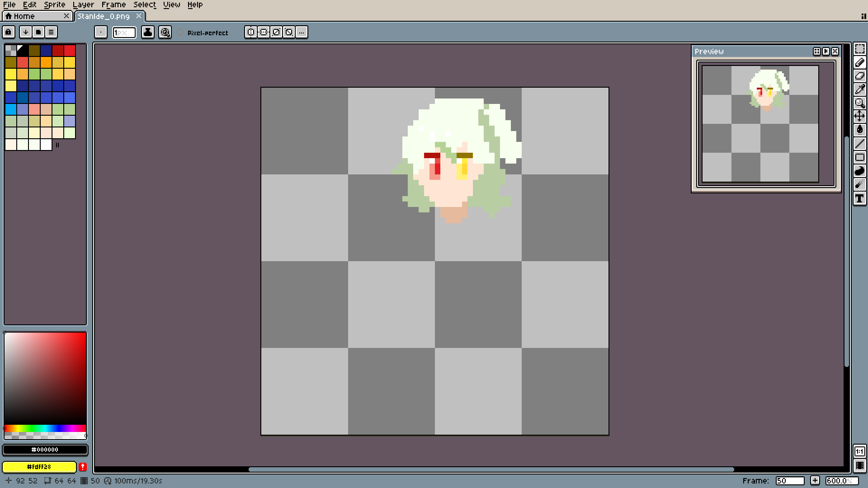Click the hue rainbow slider strip

click(x=45, y=428)
